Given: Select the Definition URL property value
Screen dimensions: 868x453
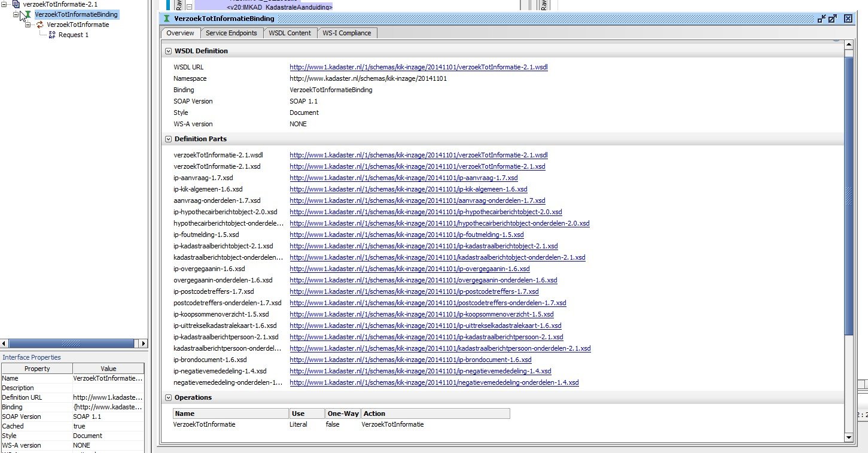Looking at the screenshot, I should 108,397.
